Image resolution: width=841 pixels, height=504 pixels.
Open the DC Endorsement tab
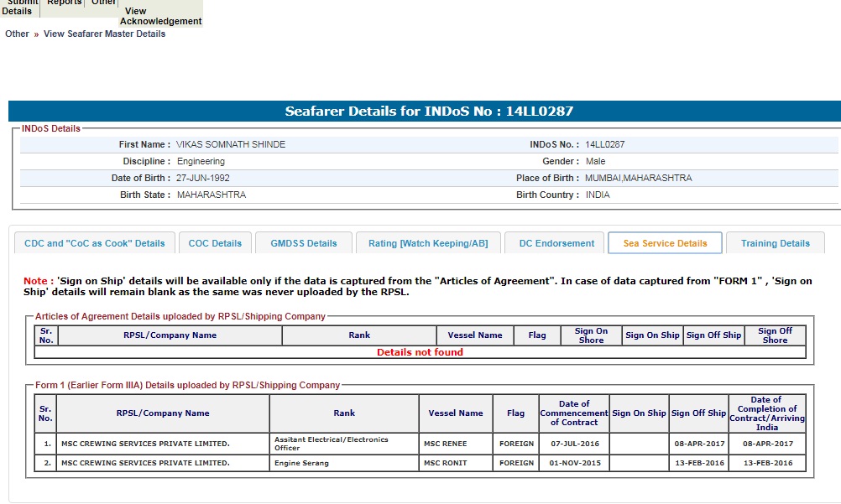tap(556, 243)
